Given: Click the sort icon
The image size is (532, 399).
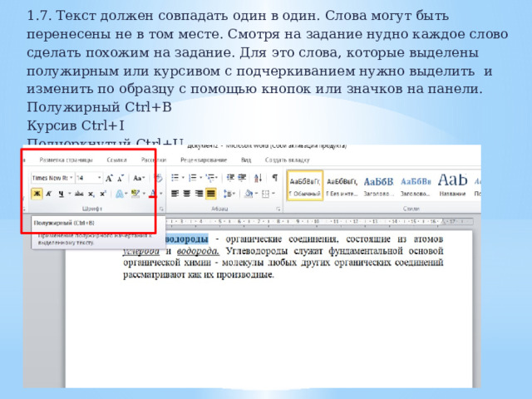Looking at the screenshot, I should point(258,177).
